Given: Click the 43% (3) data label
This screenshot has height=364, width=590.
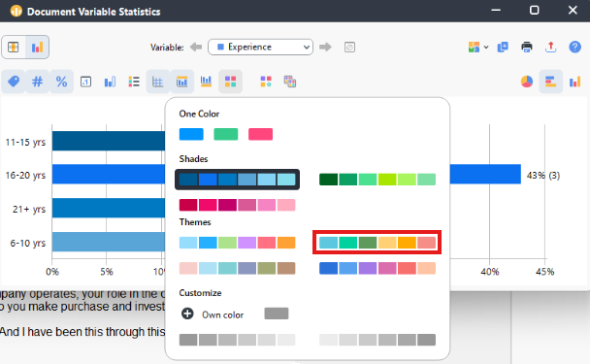Looking at the screenshot, I should [543, 176].
